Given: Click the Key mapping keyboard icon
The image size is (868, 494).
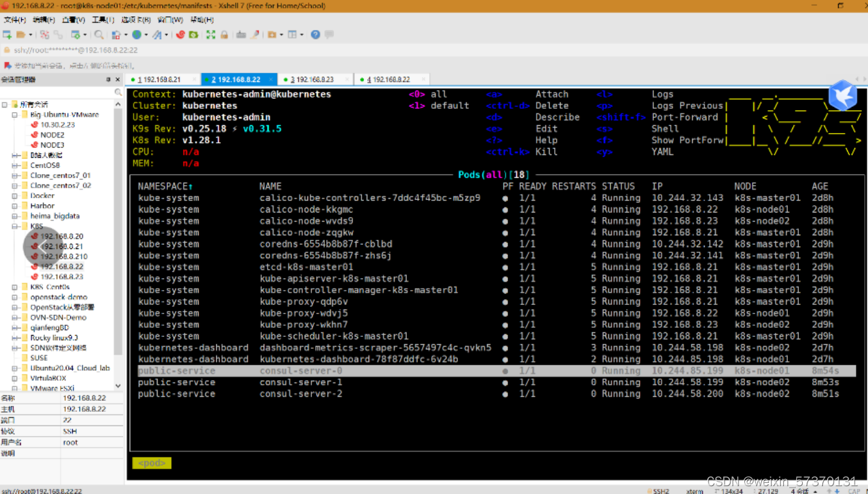Looking at the screenshot, I should pos(241,35).
